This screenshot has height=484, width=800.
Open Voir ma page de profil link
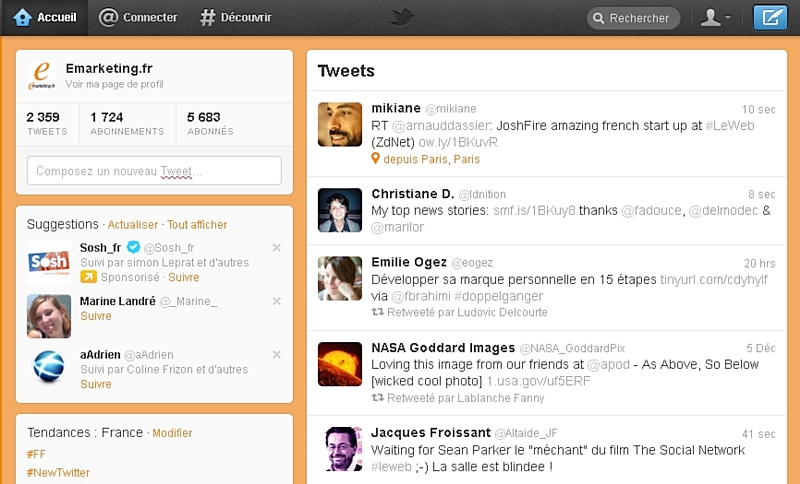pyautogui.click(x=114, y=84)
